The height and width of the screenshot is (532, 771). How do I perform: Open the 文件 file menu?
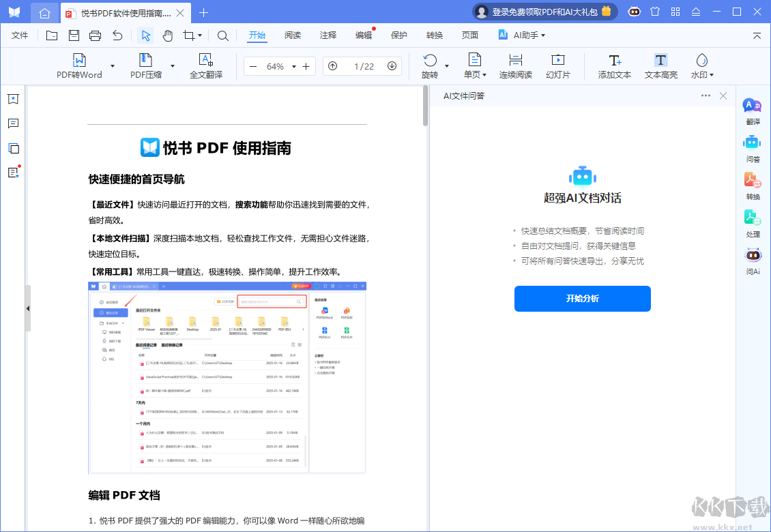(20, 35)
